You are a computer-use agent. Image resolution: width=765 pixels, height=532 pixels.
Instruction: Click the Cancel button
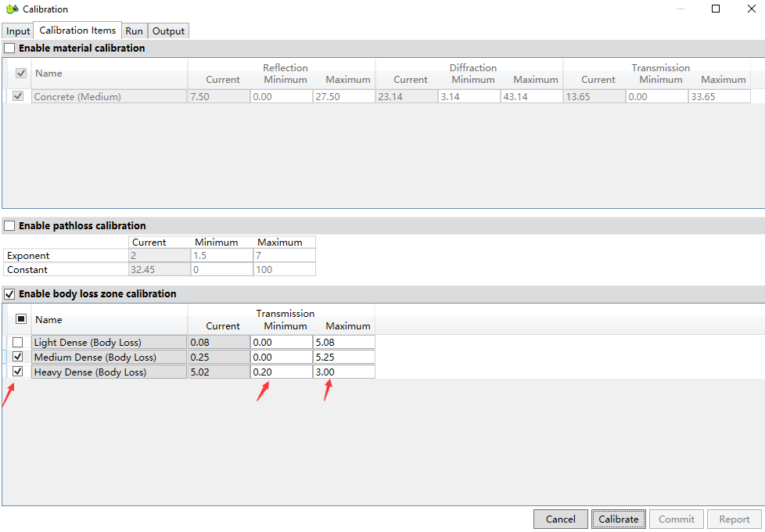pos(560,519)
